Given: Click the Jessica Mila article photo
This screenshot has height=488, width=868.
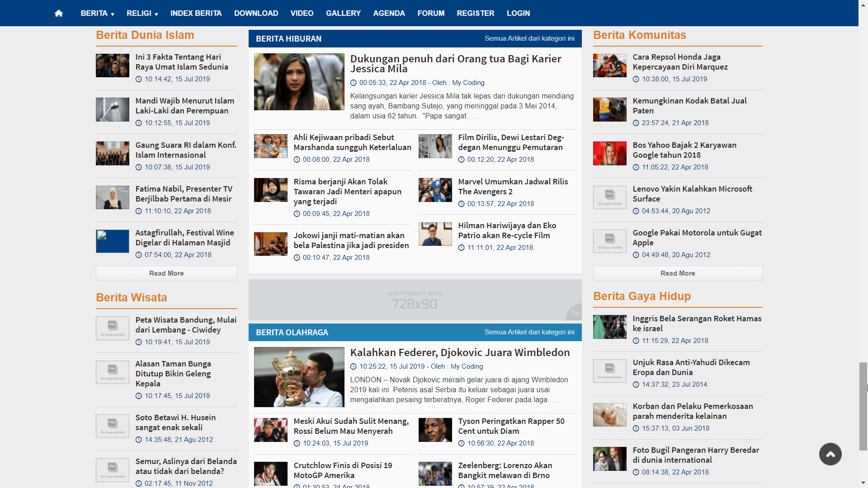Looking at the screenshot, I should 299,82.
